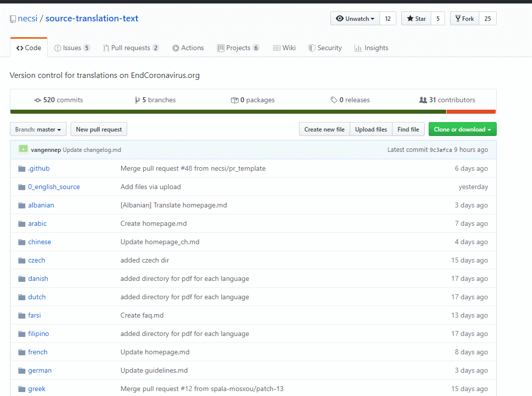This screenshot has height=396, width=532.
Task: Click the Upload files button
Action: [x=371, y=129]
